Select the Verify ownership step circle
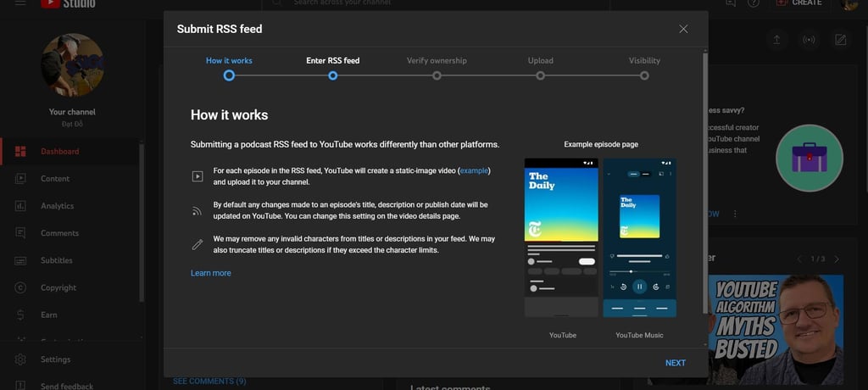This screenshot has height=390, width=868. click(437, 75)
